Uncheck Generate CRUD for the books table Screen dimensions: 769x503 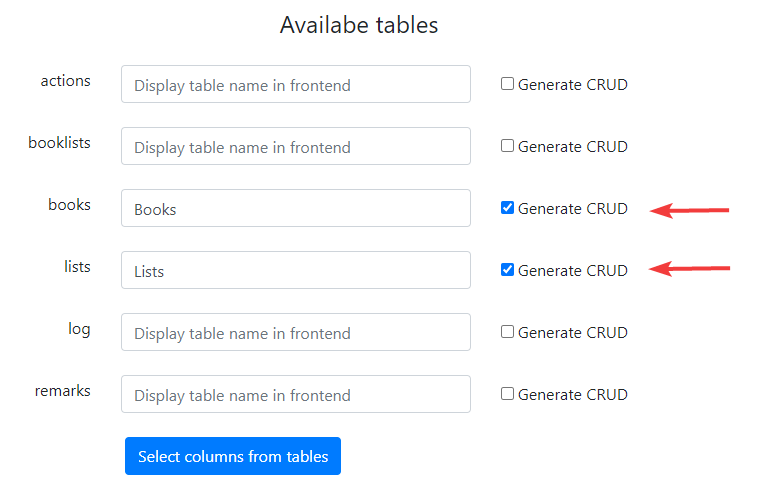(x=507, y=209)
